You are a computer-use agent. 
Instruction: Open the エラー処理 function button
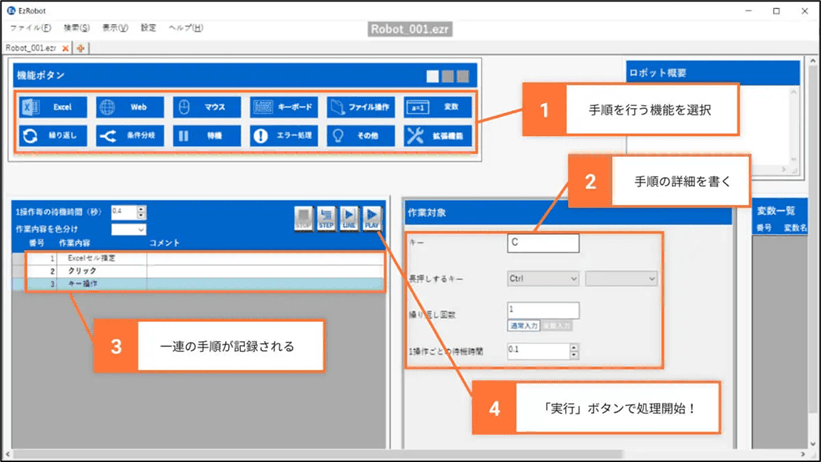(283, 136)
